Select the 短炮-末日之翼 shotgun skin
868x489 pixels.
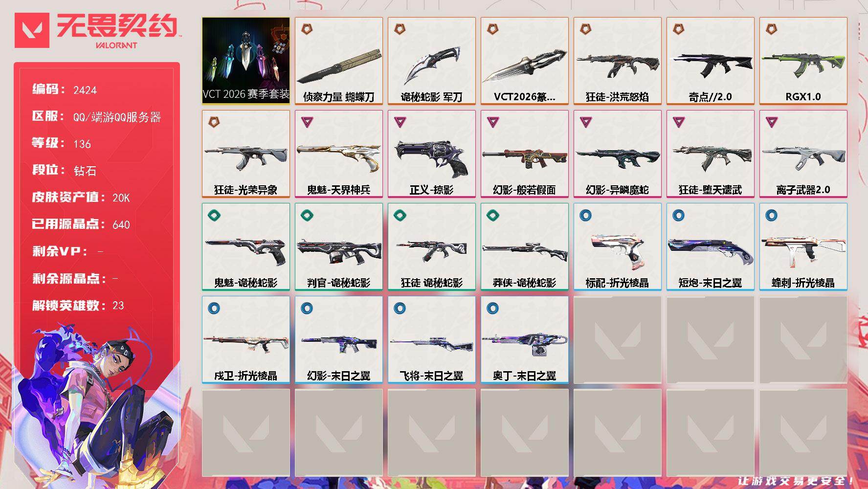click(x=710, y=246)
